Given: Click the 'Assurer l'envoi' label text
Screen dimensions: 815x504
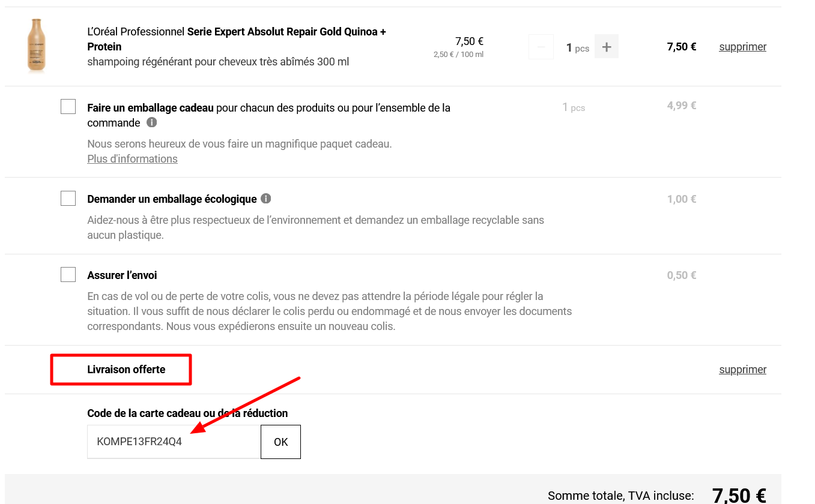Looking at the screenshot, I should pyautogui.click(x=122, y=275).
